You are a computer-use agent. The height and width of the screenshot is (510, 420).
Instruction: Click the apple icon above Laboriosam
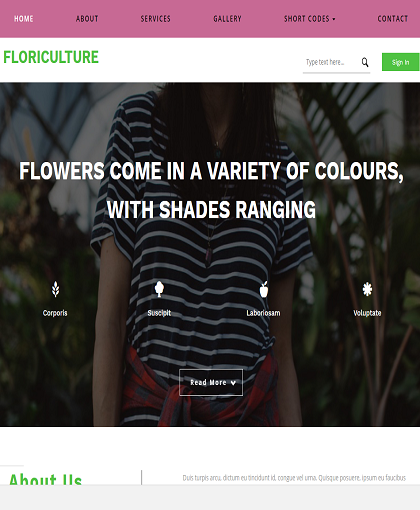coord(264,289)
